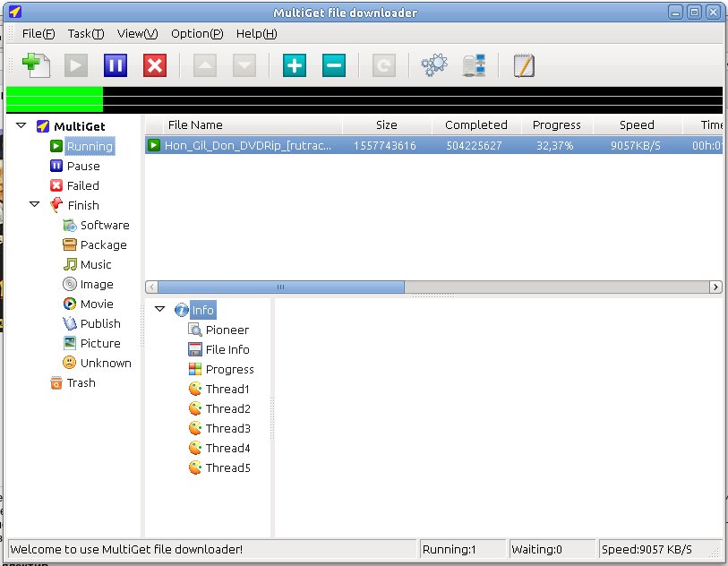Click the network computers toolbar icon
Viewport: 728px width, 566px height.
474,65
